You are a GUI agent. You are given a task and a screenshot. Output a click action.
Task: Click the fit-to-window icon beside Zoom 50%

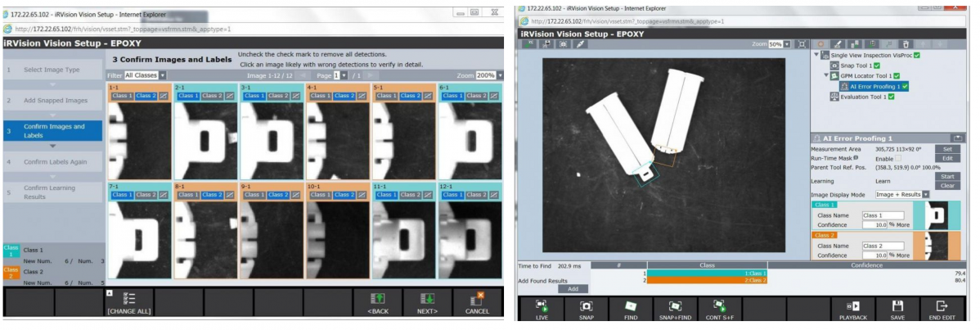pyautogui.click(x=802, y=44)
